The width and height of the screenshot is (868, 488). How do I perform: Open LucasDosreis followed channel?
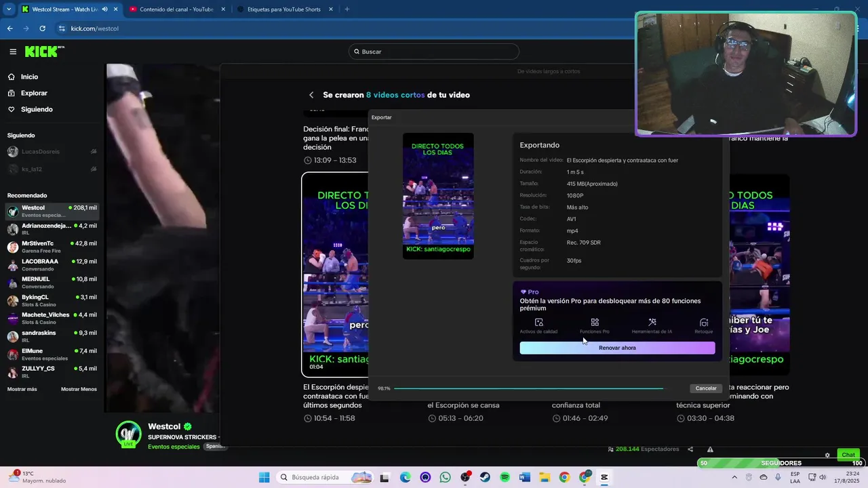(x=52, y=152)
